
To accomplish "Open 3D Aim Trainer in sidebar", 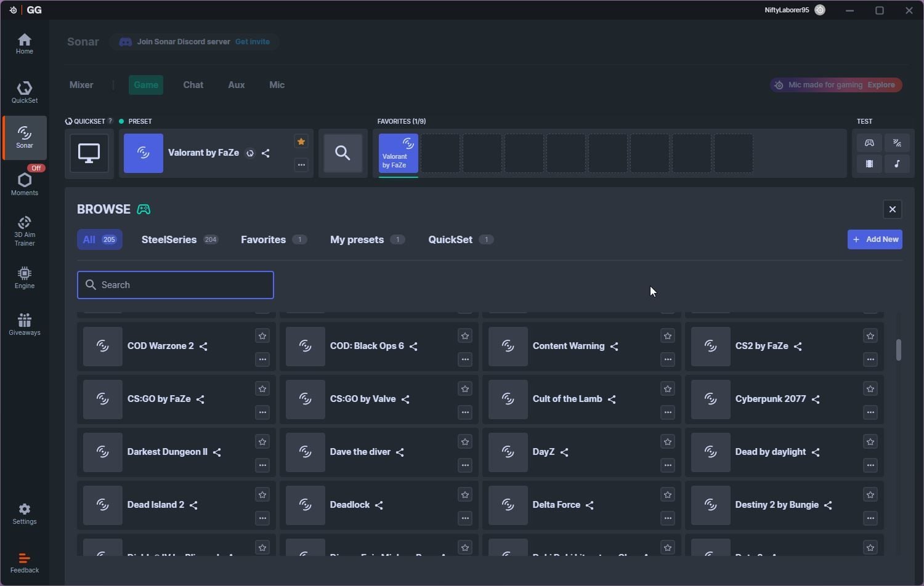I will pos(25,231).
